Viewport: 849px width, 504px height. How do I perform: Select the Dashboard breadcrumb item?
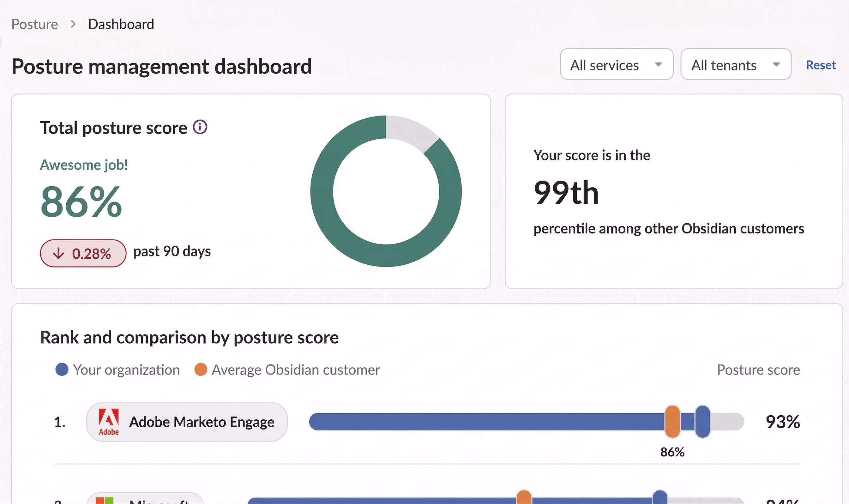pyautogui.click(x=121, y=24)
